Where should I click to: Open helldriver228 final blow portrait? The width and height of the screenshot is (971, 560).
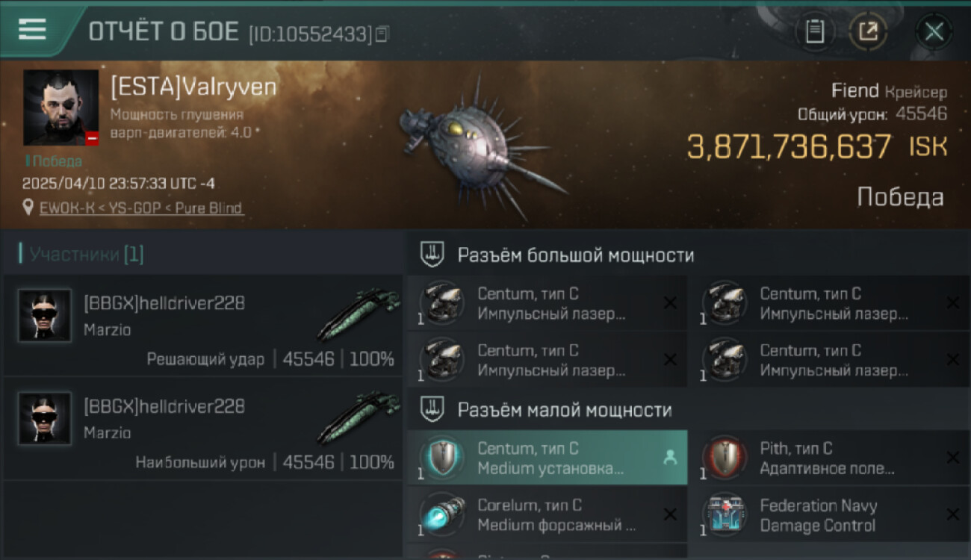click(45, 316)
